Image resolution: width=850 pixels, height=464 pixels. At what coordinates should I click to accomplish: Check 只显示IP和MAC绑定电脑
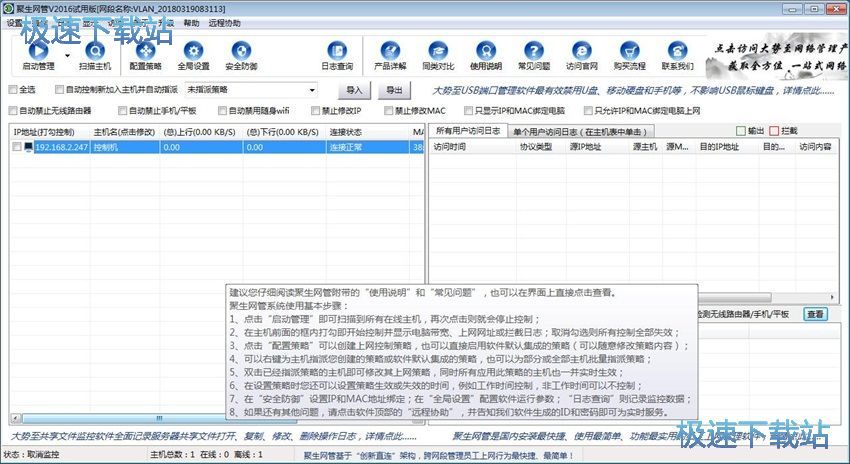tap(468, 111)
